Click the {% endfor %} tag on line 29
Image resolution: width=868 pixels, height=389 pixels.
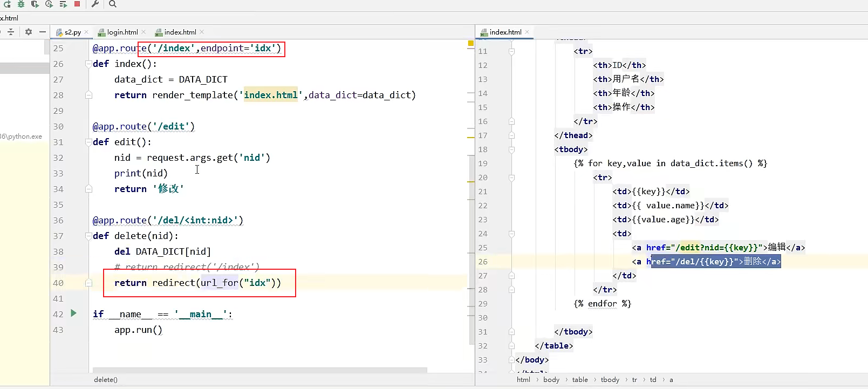click(x=602, y=304)
